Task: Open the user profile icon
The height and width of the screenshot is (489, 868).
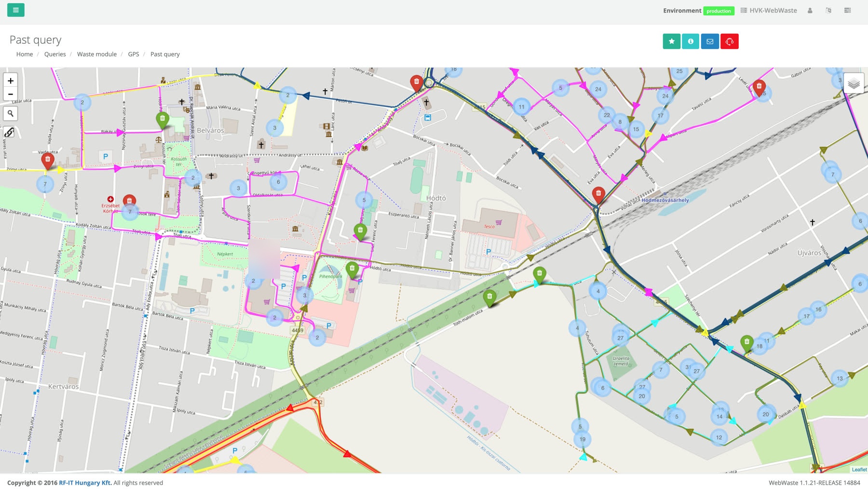Action: [810, 11]
